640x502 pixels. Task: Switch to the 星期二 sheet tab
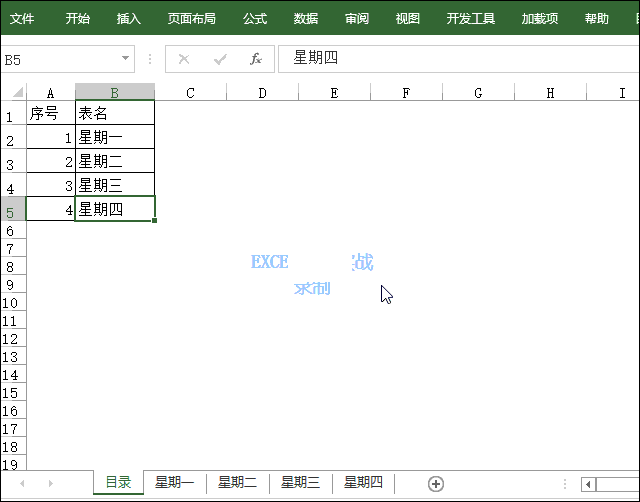coord(238,482)
